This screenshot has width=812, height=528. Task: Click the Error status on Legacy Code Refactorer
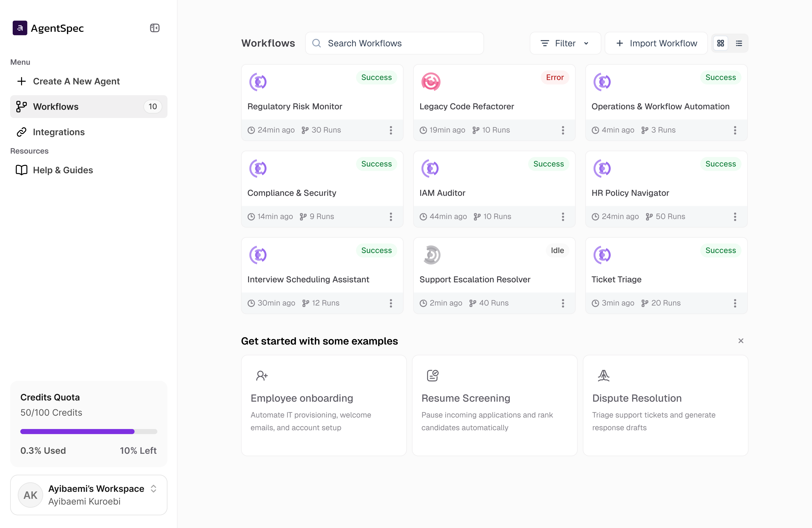(x=555, y=78)
